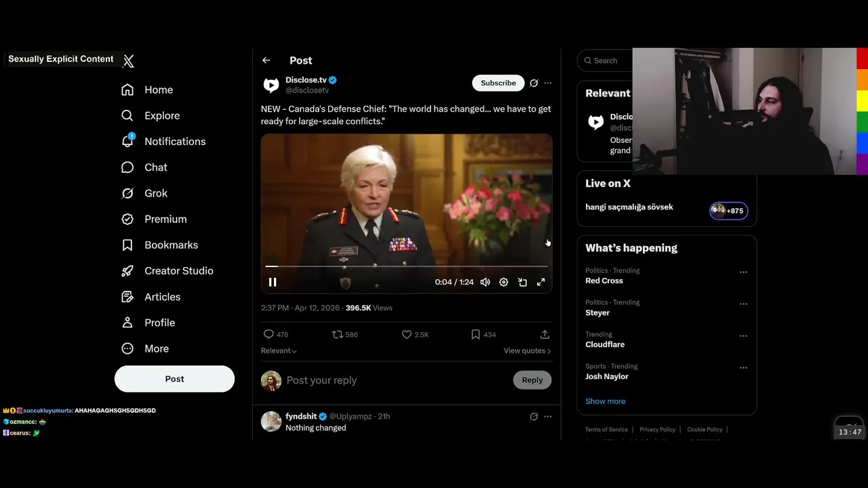Share the post

coord(545,334)
